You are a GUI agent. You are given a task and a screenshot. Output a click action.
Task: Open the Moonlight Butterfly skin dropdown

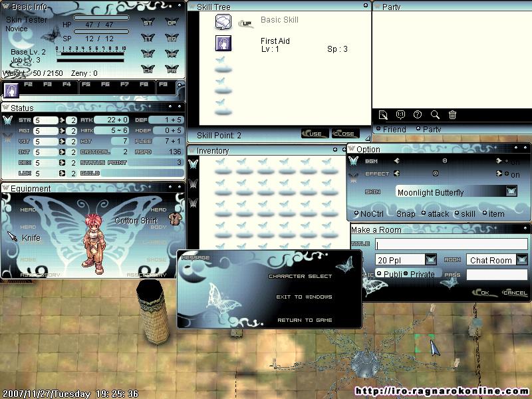[x=511, y=192]
